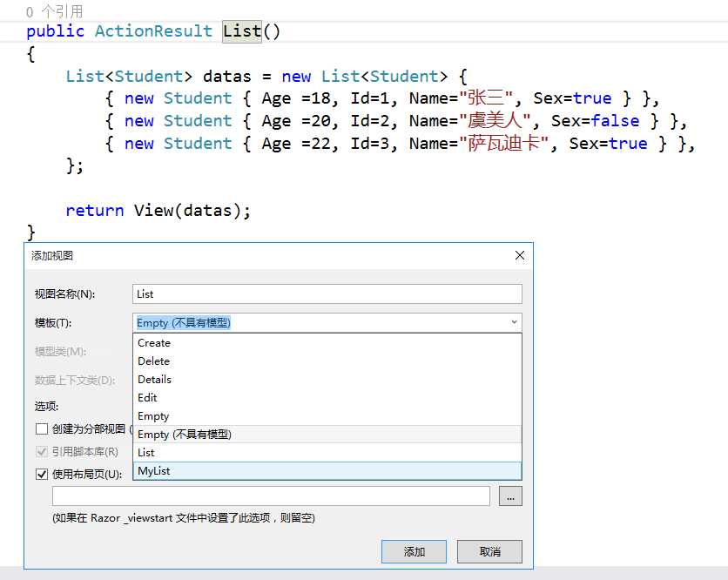Click the "张三" string in code
The height and width of the screenshot is (580, 728).
486,98
